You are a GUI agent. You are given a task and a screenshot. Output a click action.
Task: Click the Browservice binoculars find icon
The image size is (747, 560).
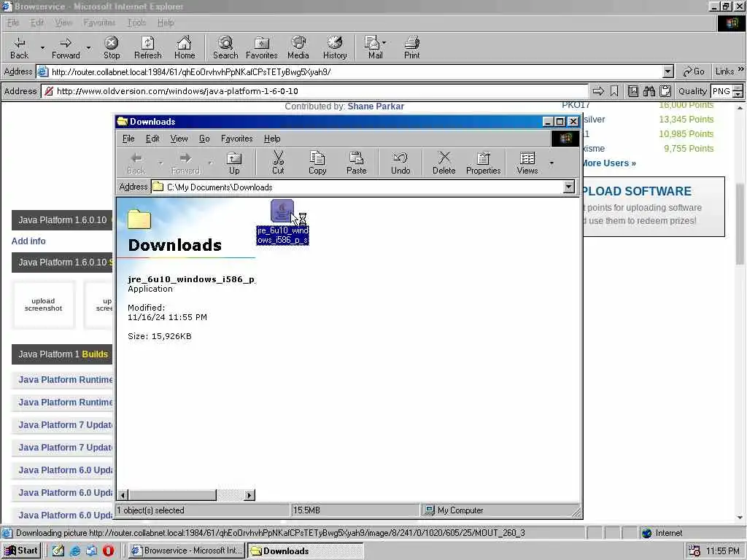(649, 91)
